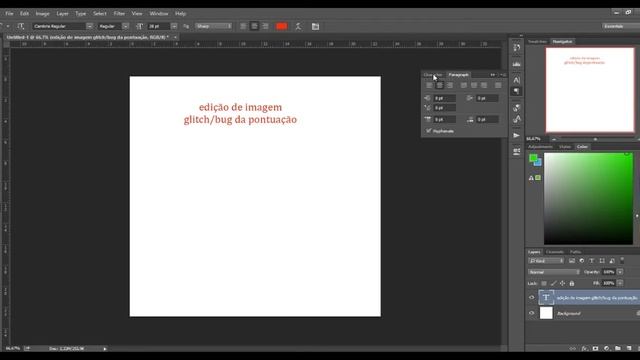Click green foreground color swatch in Color panel
640x360 pixels.
point(533,158)
